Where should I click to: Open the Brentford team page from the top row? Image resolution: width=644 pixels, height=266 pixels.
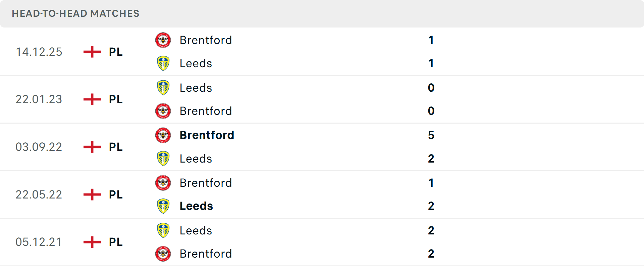point(206,40)
